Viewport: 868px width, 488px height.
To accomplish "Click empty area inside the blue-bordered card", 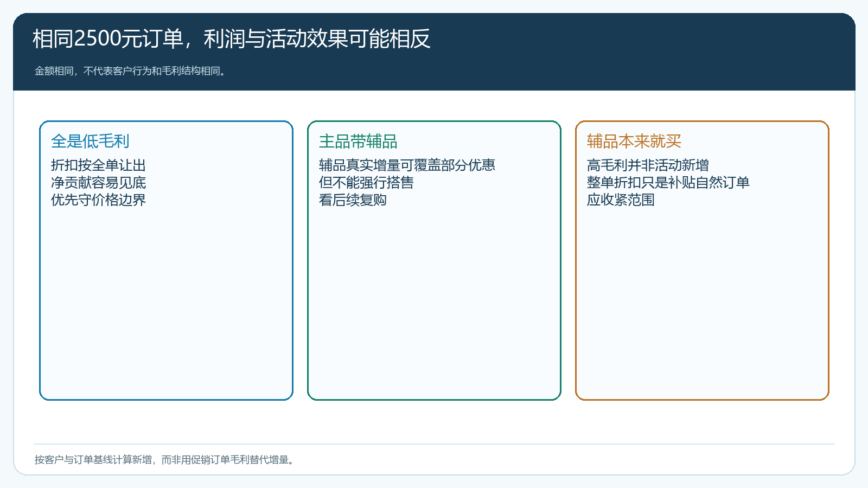I will pyautogui.click(x=166, y=304).
